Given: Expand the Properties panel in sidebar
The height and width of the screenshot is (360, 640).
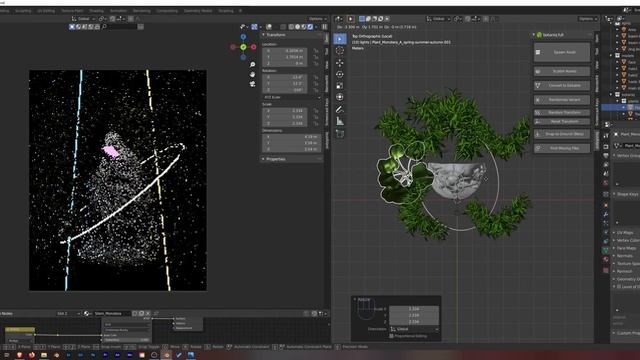Looking at the screenshot, I should click(276, 159).
